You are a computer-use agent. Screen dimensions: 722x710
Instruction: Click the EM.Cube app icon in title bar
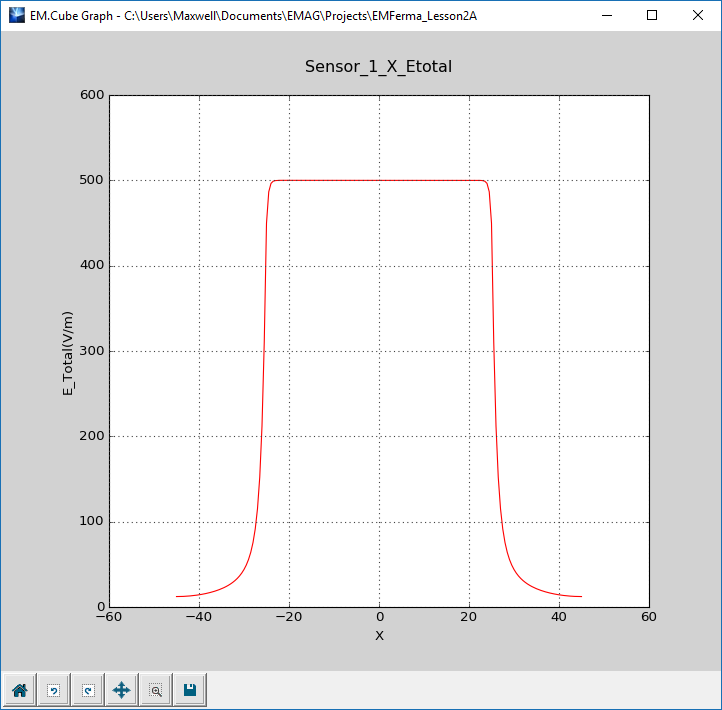tap(15, 16)
